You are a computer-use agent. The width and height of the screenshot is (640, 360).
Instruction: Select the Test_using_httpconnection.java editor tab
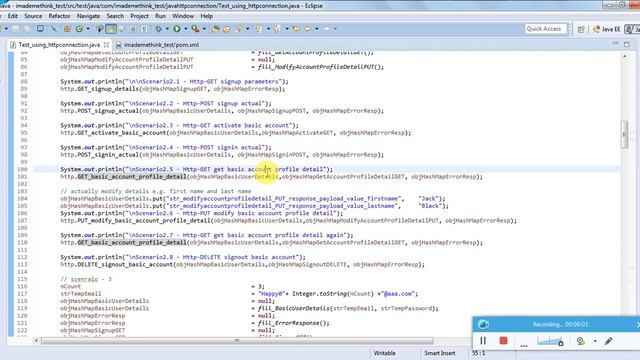pos(59,44)
